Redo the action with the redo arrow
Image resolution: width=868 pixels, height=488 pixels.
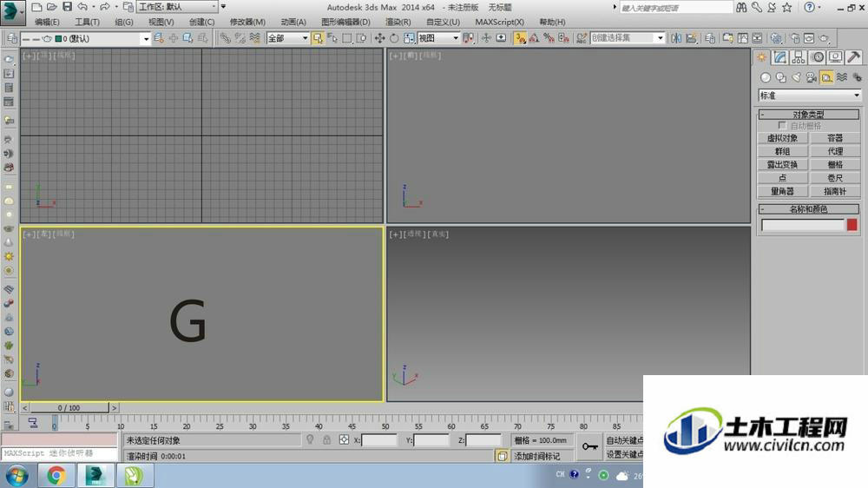pos(104,7)
